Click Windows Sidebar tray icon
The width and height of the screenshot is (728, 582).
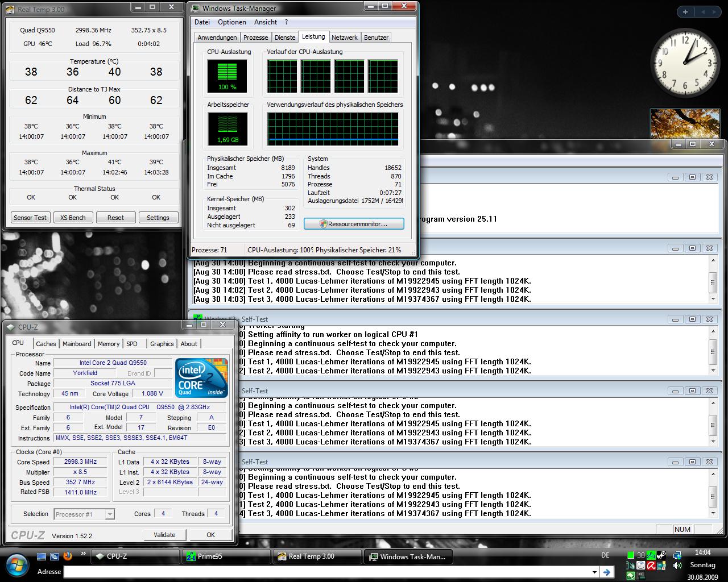pos(661,566)
